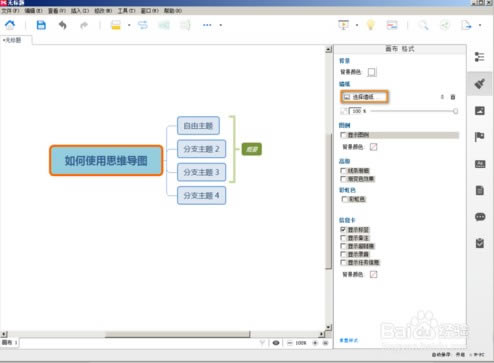494x363 pixels.
Task: Enable the 显示备注 checkbox
Action: tap(343, 238)
